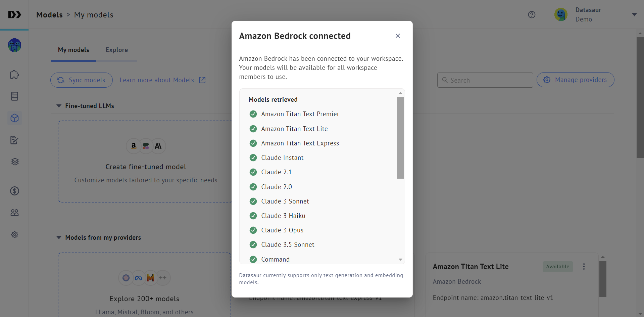The width and height of the screenshot is (644, 317).
Task: Click the Mistral logo in explore card
Action: click(151, 278)
